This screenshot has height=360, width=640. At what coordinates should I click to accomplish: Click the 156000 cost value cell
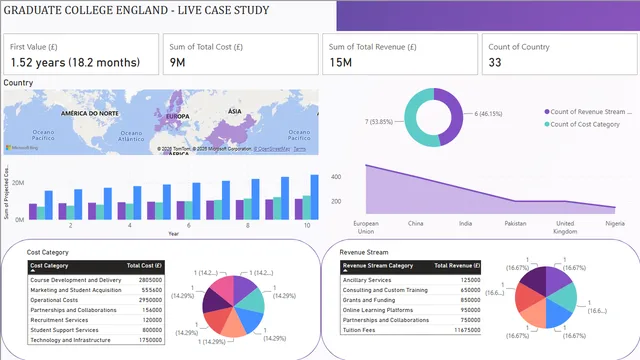[x=152, y=310]
